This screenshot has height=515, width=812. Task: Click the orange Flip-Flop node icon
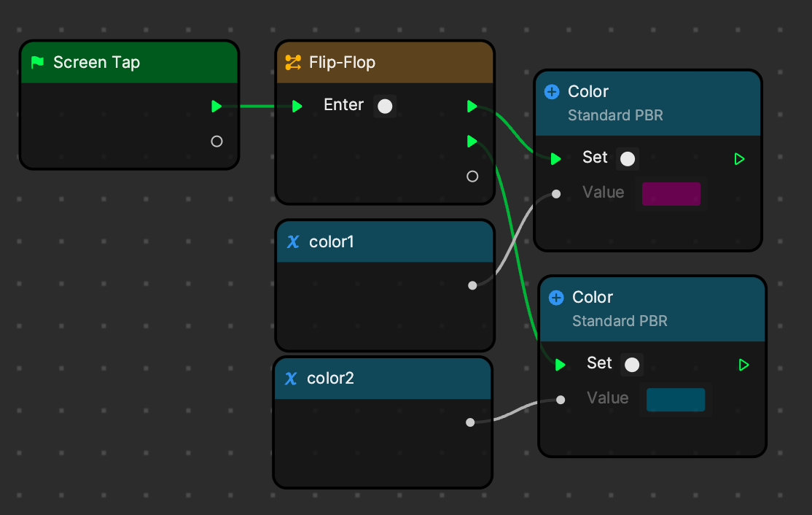[x=293, y=63]
